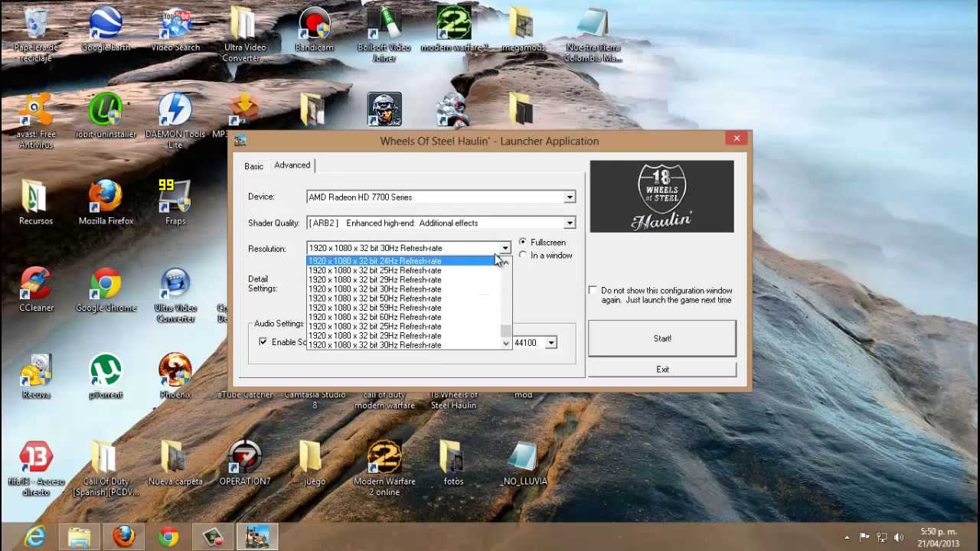
Task: Launch Phoenix desktop icon
Action: 175,377
